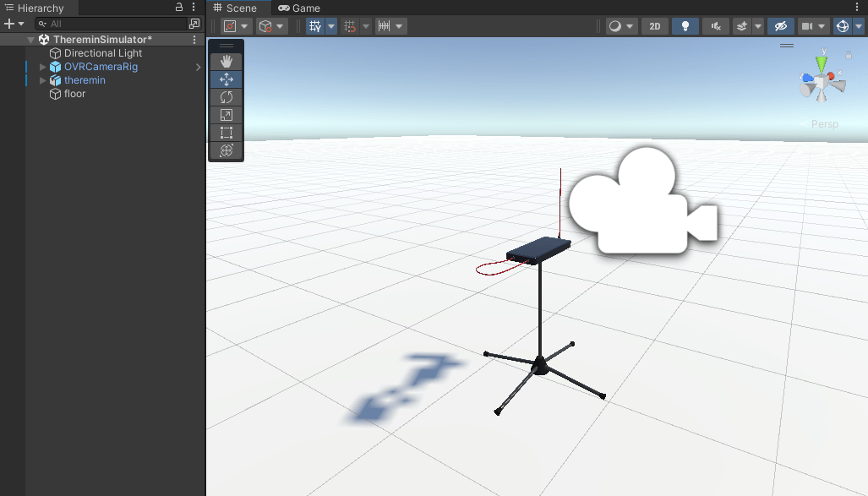Click the plus create object button
This screenshot has height=496, width=868.
(8, 24)
